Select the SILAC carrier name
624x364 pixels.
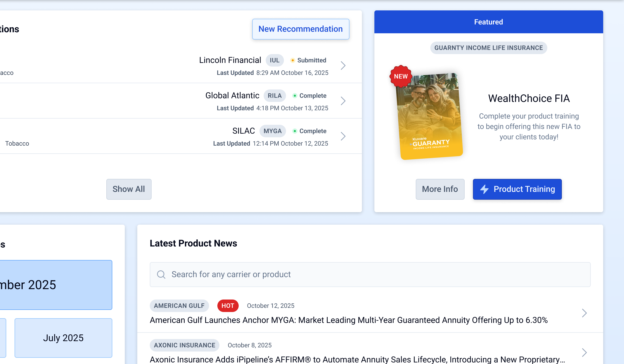pos(244,131)
